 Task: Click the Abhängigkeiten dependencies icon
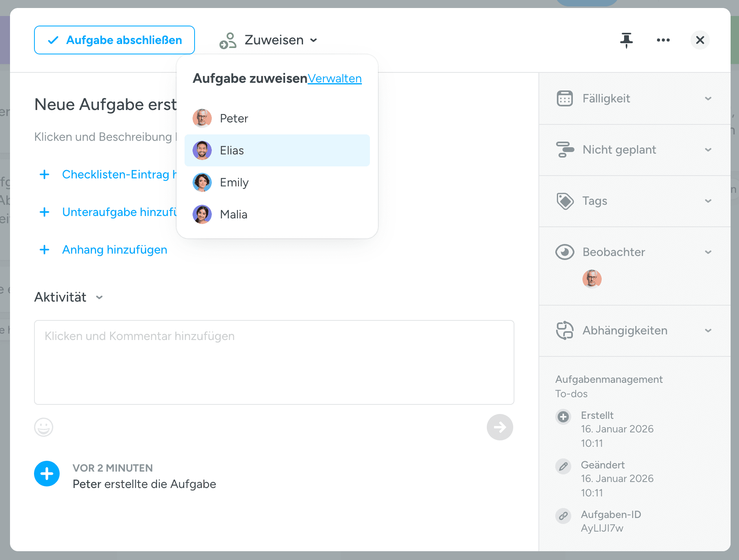pos(564,330)
